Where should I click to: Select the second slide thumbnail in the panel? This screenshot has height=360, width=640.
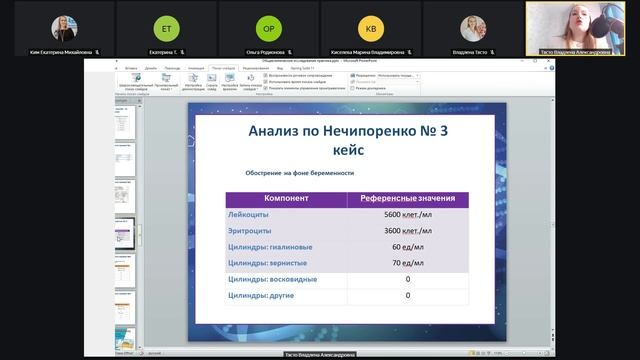point(125,160)
